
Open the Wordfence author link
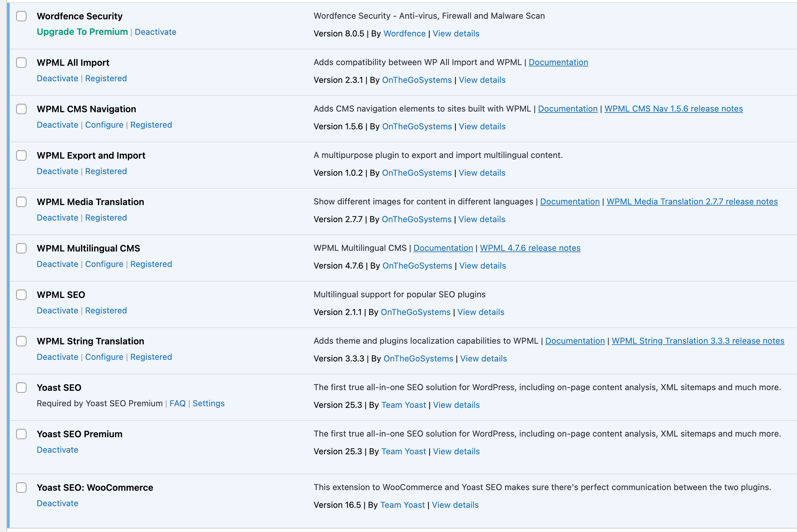(x=404, y=34)
